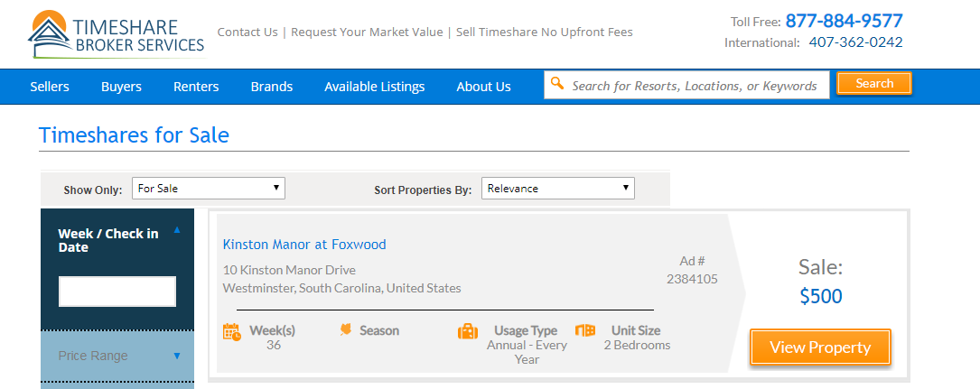Click the View Property button
Image resolution: width=980 pixels, height=389 pixels.
(820, 347)
